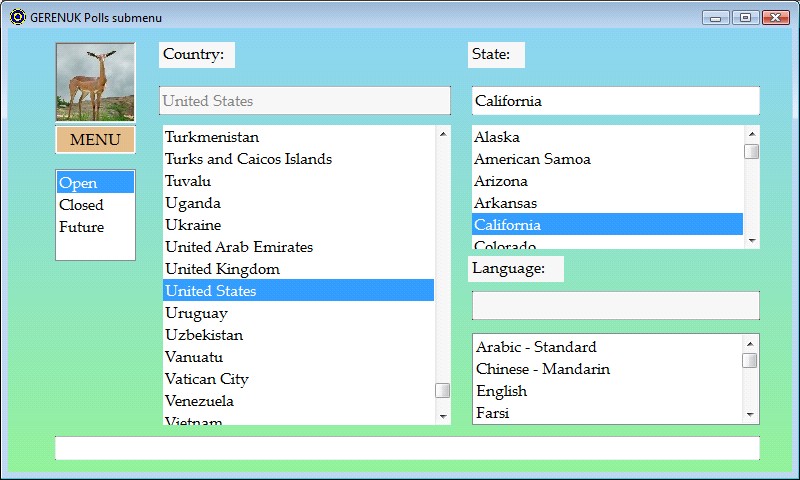Choose Open in the poll status list
The image size is (800, 480).
(x=78, y=183)
